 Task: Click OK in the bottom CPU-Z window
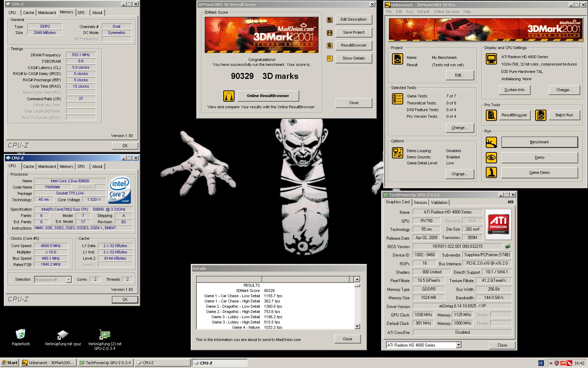coord(125,300)
